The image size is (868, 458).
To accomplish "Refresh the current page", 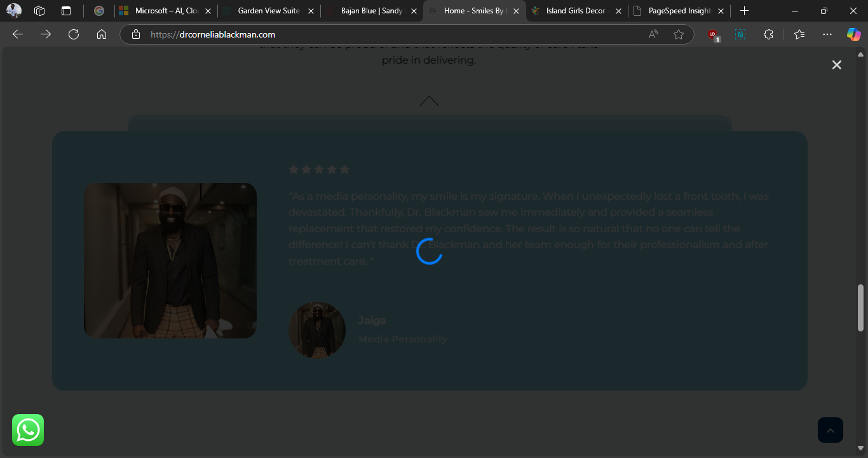I will (x=74, y=34).
